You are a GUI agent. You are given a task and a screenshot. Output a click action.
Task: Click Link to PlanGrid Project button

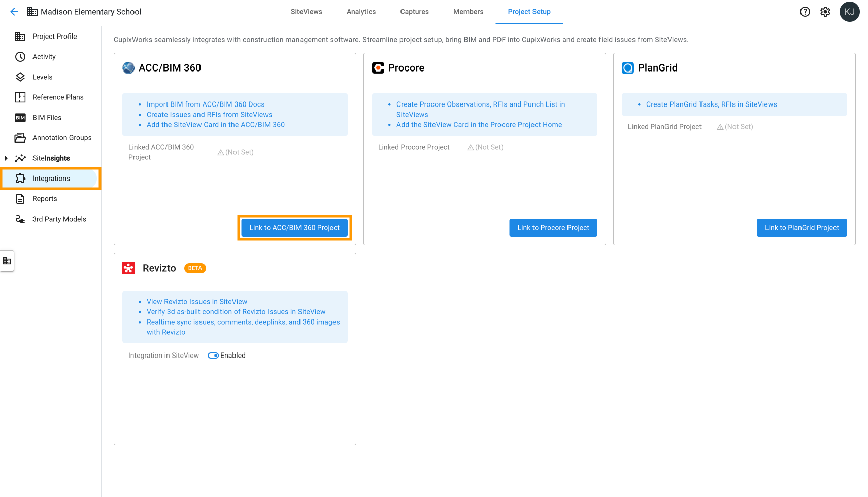802,228
